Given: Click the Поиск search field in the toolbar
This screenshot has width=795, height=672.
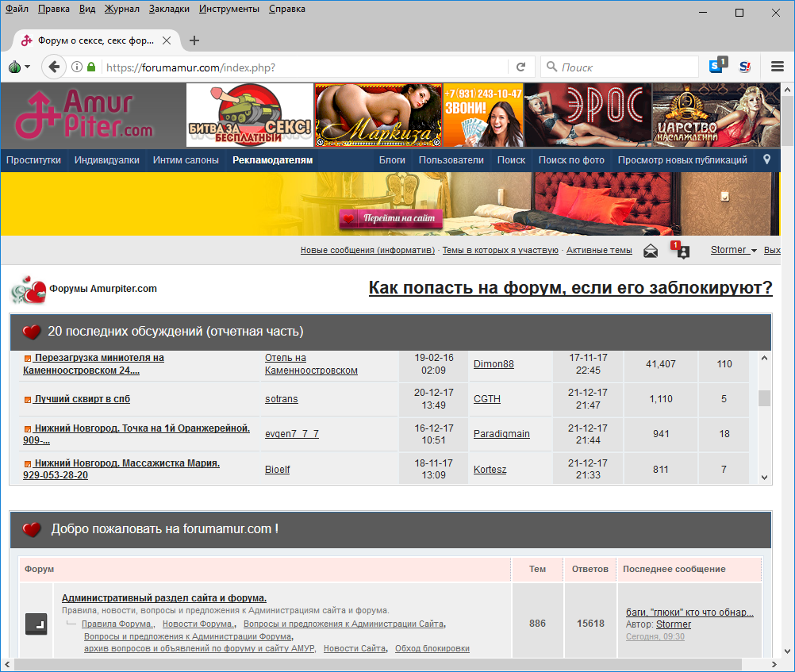Looking at the screenshot, I should click(x=627, y=67).
